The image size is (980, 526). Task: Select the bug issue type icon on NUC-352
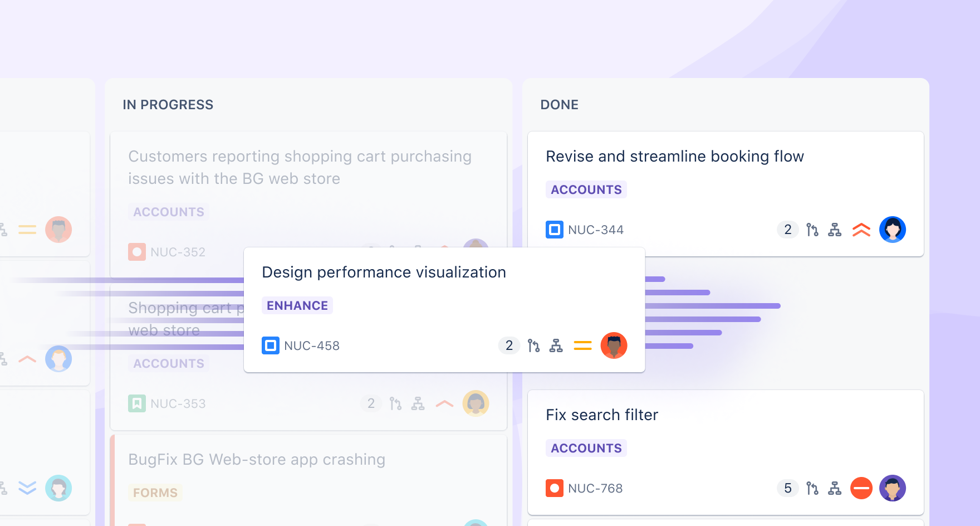136,252
